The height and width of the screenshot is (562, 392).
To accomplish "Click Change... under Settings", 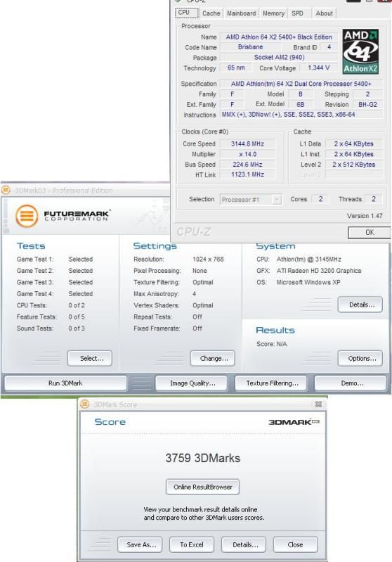I will tap(213, 358).
